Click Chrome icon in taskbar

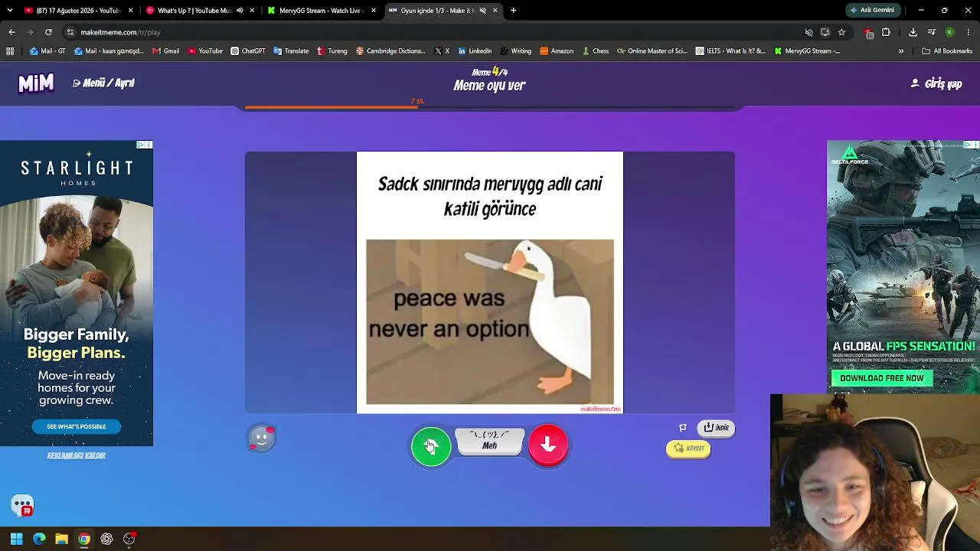(84, 539)
